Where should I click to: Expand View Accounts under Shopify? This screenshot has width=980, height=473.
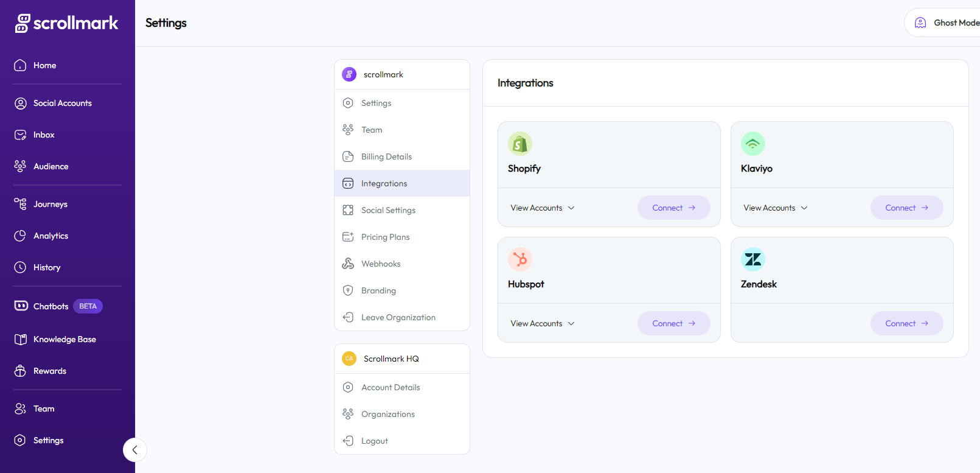(x=543, y=208)
